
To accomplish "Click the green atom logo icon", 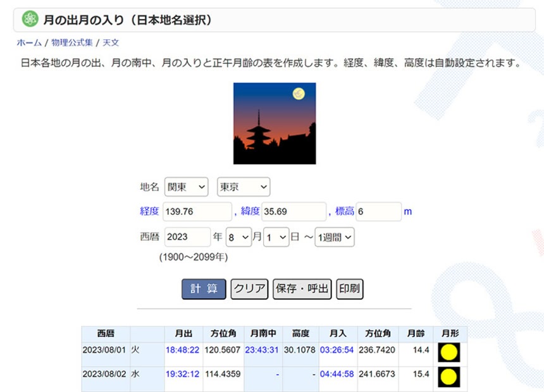I will click(30, 20).
